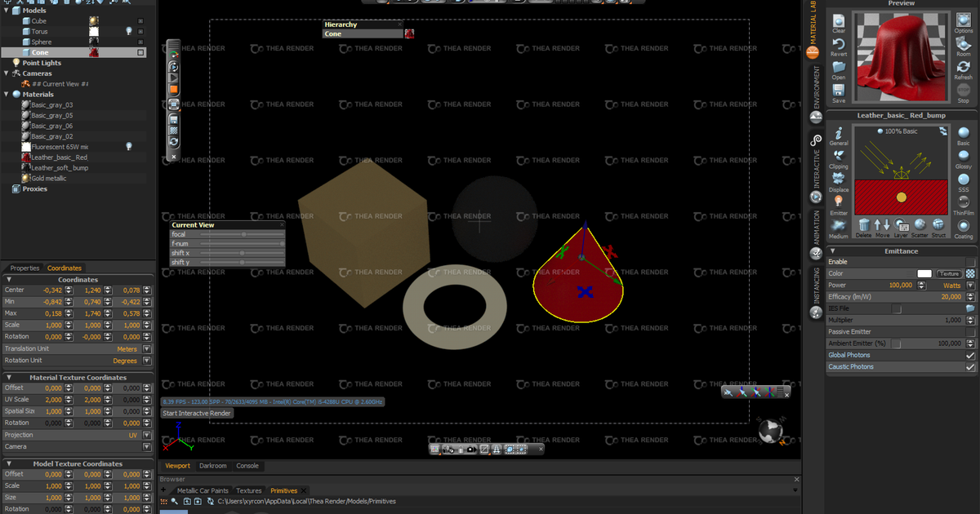This screenshot has height=514, width=980.
Task: Open the Camera dropdown
Action: coord(147,447)
